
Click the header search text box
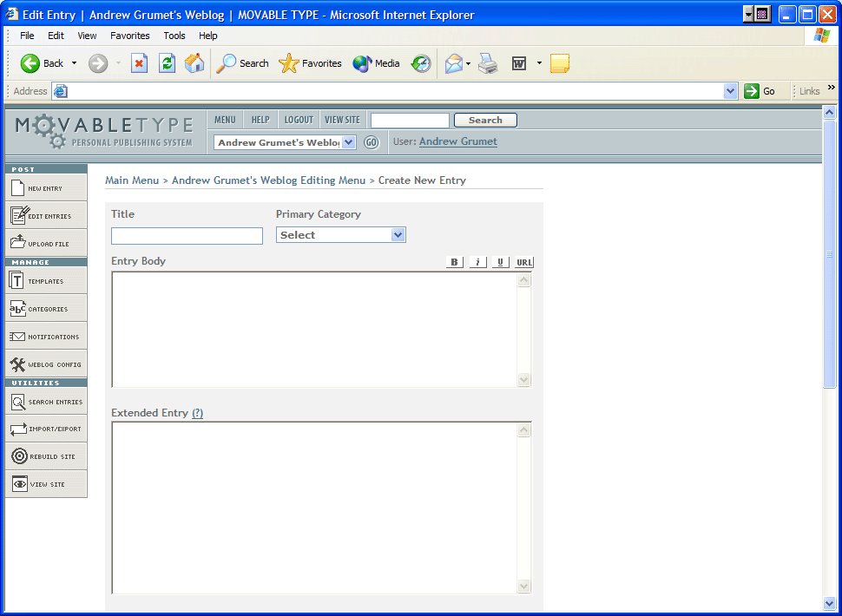point(410,121)
